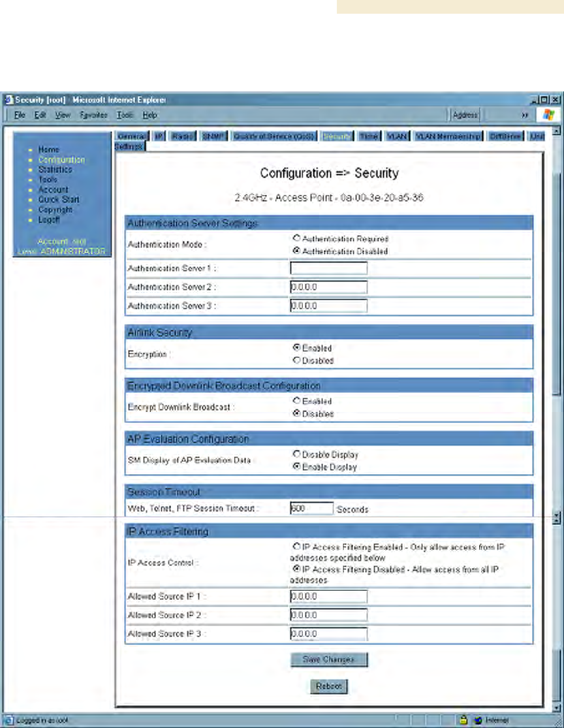Click Save Changes button

(329, 659)
